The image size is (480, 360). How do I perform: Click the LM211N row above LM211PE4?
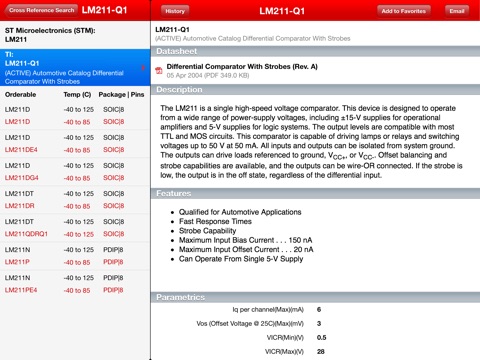pos(75,278)
